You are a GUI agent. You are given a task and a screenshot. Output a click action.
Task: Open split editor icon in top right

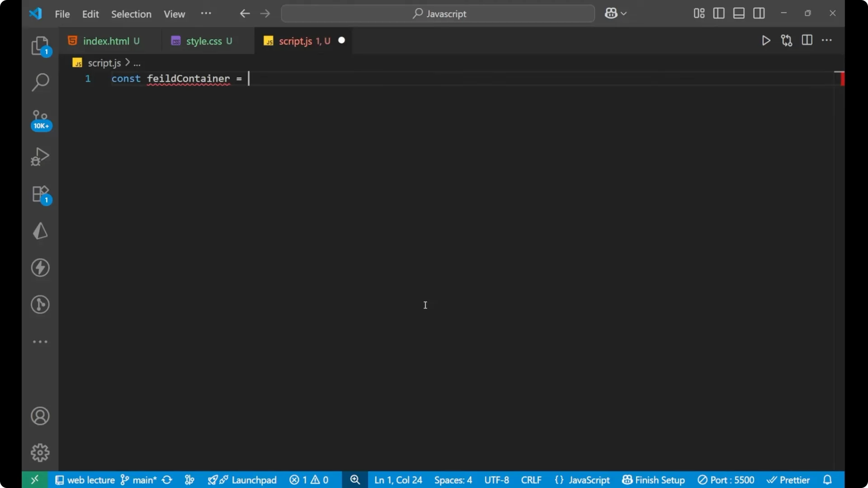[807, 40]
